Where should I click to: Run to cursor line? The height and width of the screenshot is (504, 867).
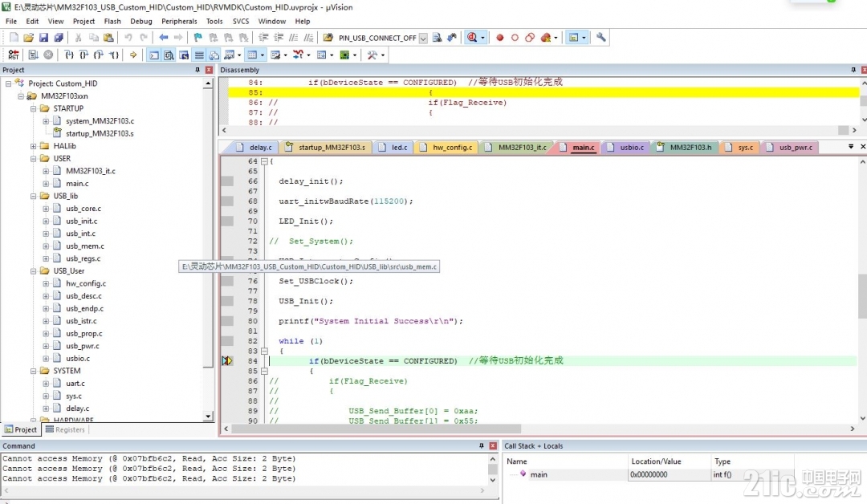tap(114, 55)
